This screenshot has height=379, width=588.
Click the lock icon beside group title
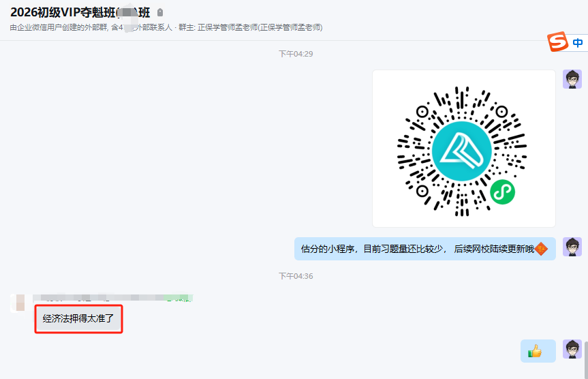[160, 12]
